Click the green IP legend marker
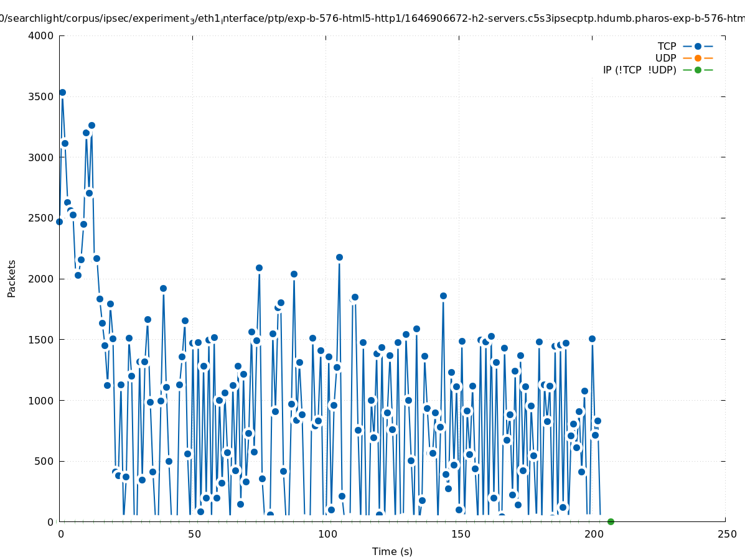This screenshot has width=745, height=560. [x=698, y=70]
